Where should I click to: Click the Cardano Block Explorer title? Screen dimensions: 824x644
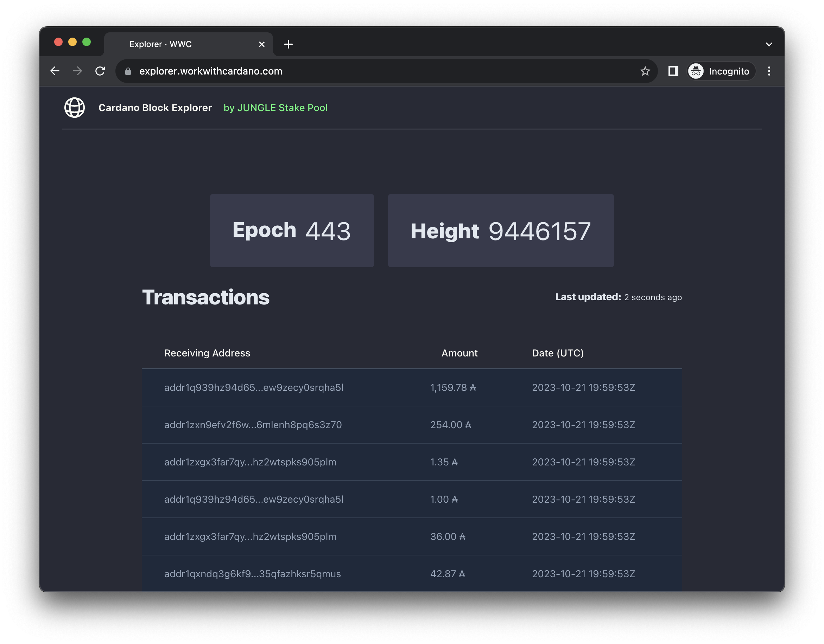point(155,108)
